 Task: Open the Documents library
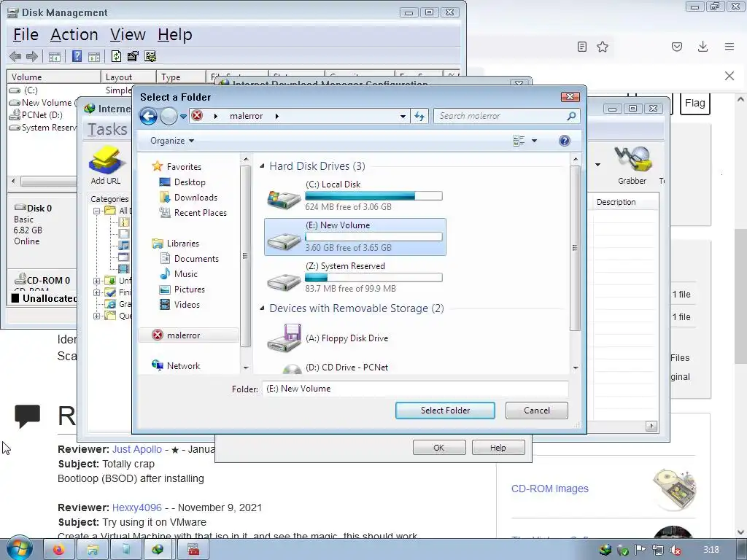(x=196, y=259)
